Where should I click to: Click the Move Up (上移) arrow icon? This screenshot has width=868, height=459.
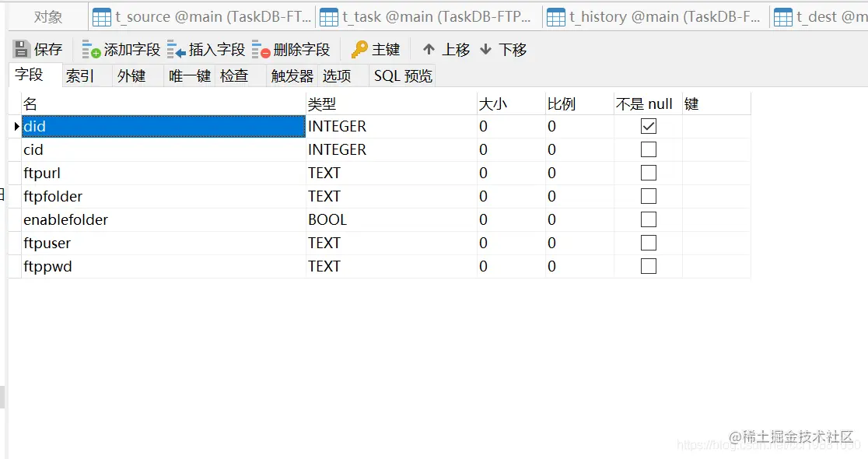click(x=429, y=49)
